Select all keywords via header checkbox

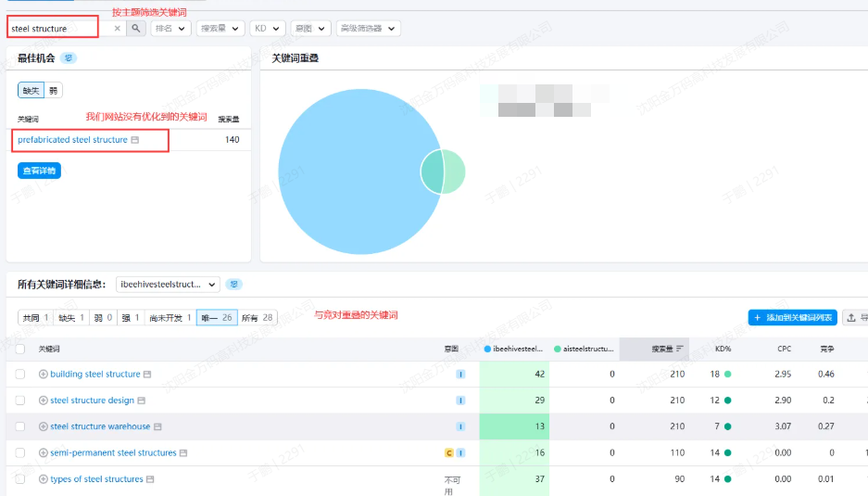pyautogui.click(x=20, y=349)
